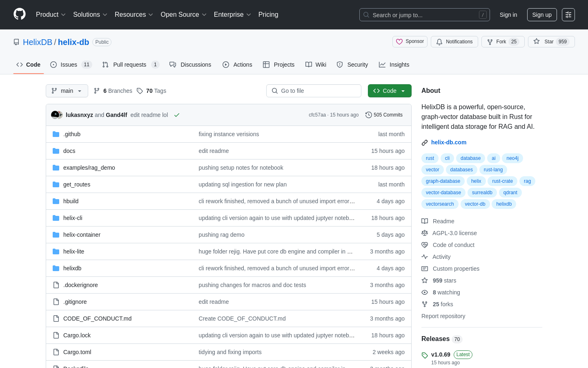Switch to the Discussions tab
The height and width of the screenshot is (368, 588).
click(190, 65)
